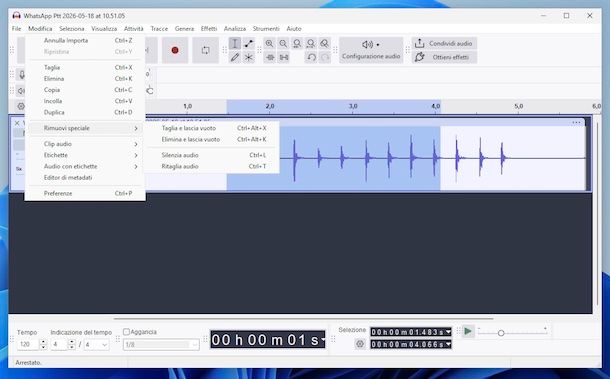Click Fit Project to Width zoom icon

(x=310, y=44)
